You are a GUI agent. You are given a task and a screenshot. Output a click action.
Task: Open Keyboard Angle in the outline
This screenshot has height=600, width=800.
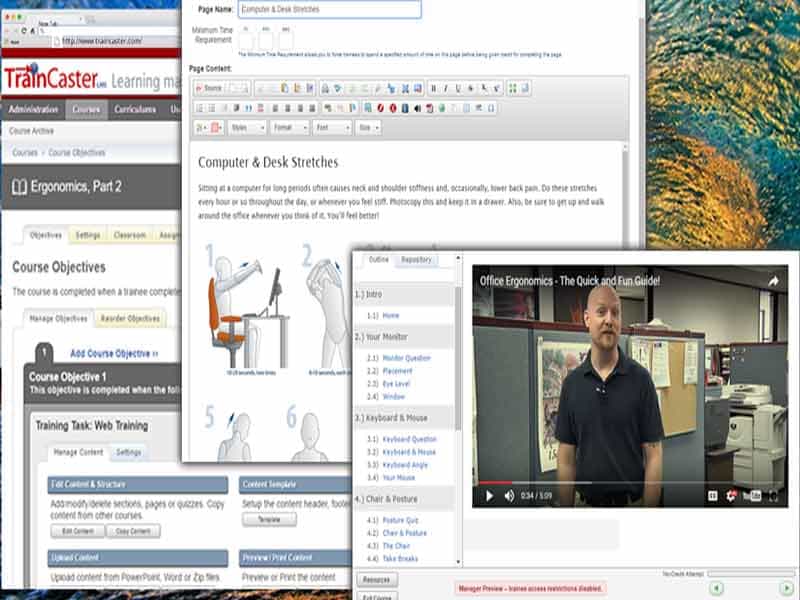[405, 465]
